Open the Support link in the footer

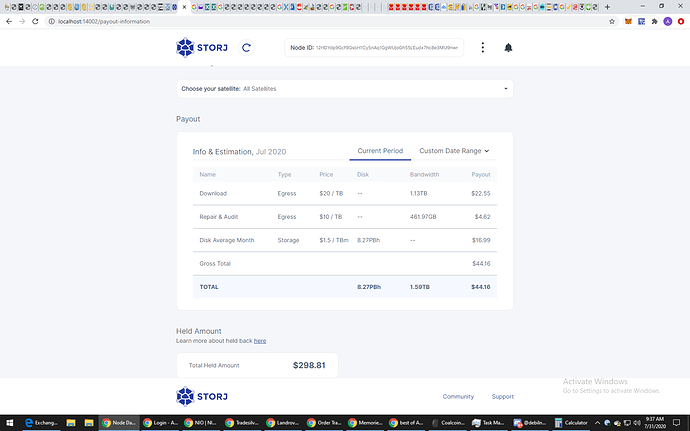point(503,396)
